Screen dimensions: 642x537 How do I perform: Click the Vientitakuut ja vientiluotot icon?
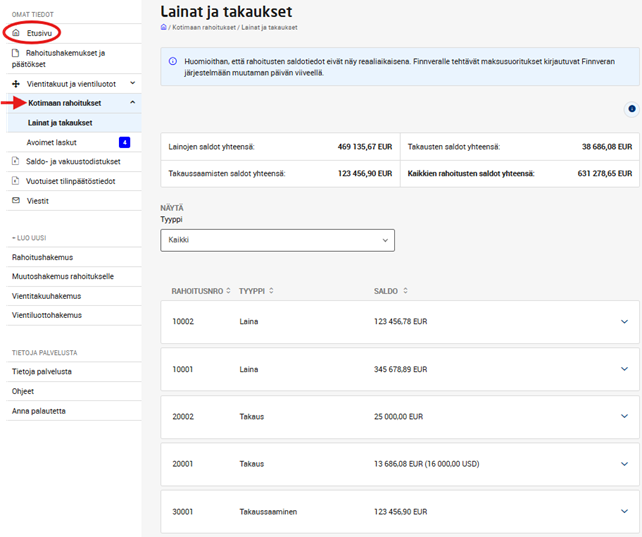click(15, 82)
